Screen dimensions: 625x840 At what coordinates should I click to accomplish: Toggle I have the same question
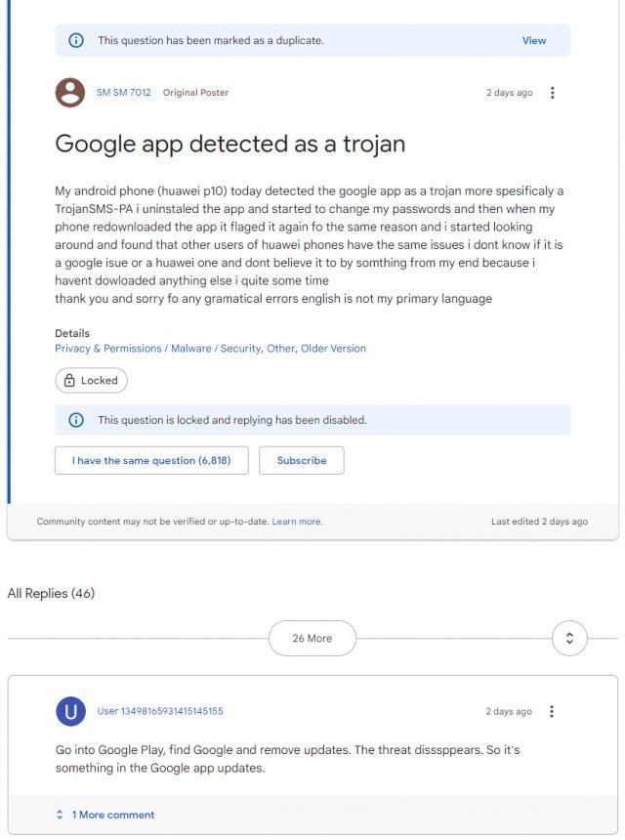coord(151,460)
